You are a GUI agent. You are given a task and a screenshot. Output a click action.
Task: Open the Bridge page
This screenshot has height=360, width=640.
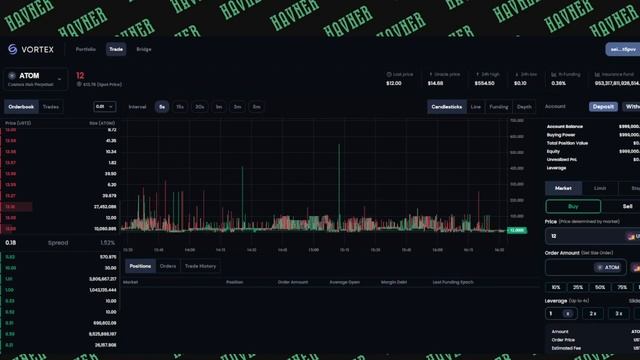144,49
